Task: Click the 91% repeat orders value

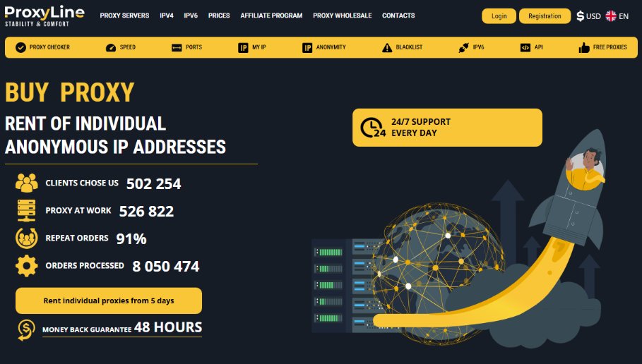Action: click(131, 239)
